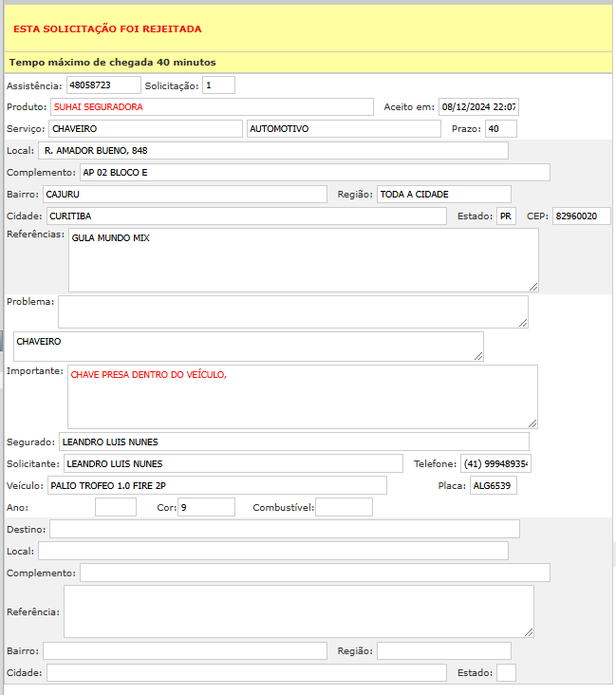Select the Solicitação number field

tap(218, 85)
